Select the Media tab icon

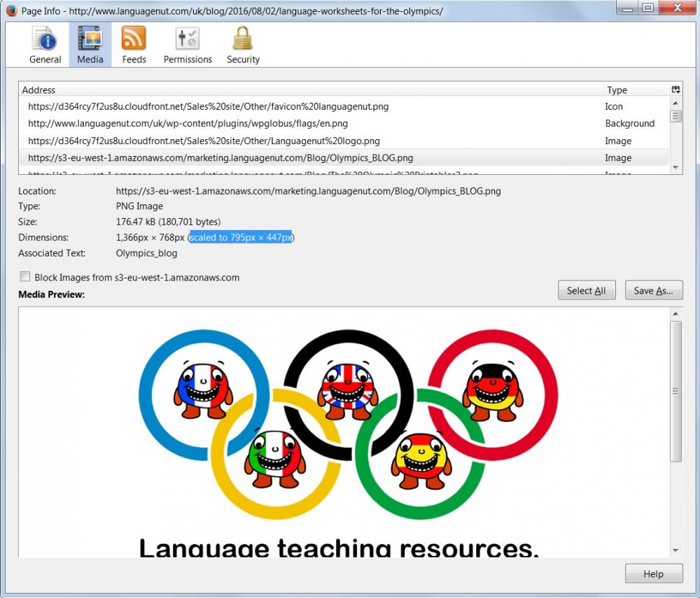[90, 39]
